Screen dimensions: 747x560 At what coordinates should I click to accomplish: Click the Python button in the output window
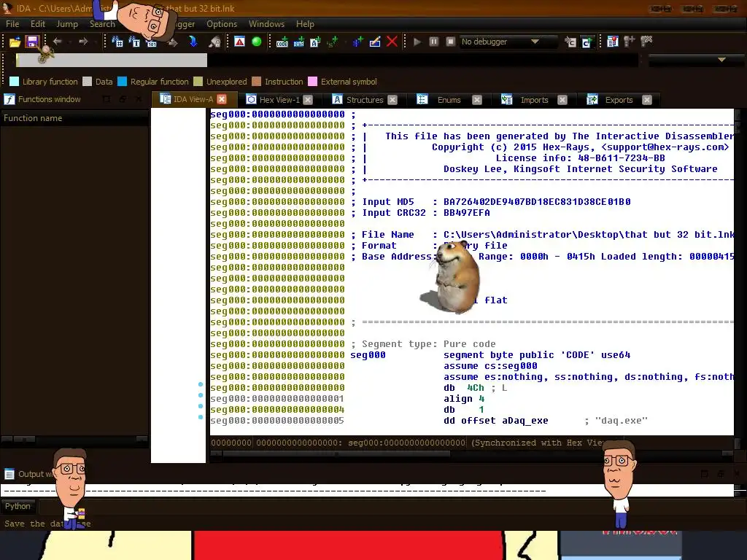tap(18, 506)
